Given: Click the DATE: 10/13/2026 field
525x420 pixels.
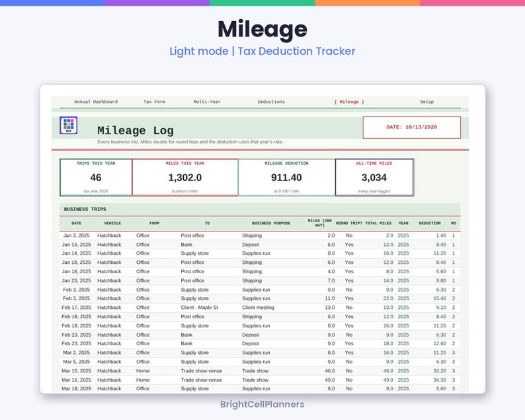Looking at the screenshot, I should click(x=411, y=127).
